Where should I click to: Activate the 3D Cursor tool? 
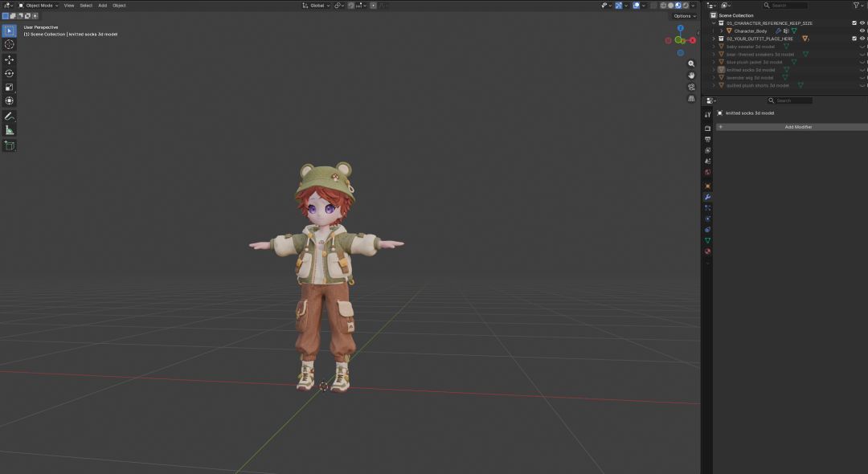[10, 44]
